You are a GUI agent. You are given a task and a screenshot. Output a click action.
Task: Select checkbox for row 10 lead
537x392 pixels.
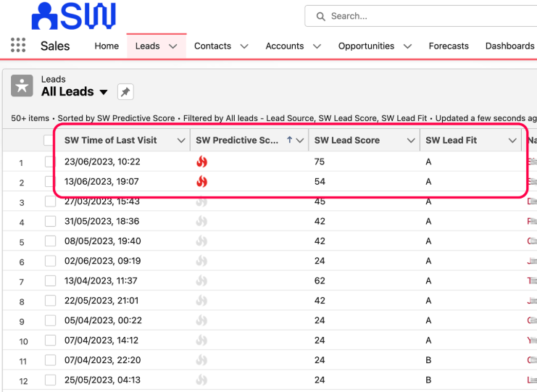pyautogui.click(x=50, y=341)
